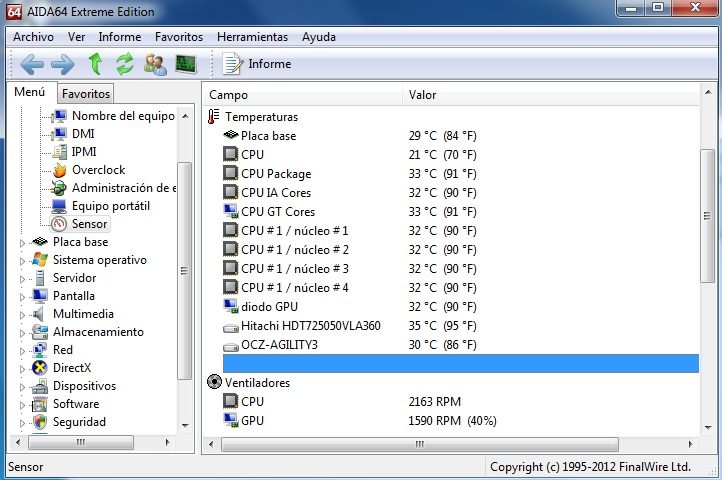The height and width of the screenshot is (480, 722).
Task: Open the Favoritos menu
Action: click(x=178, y=37)
